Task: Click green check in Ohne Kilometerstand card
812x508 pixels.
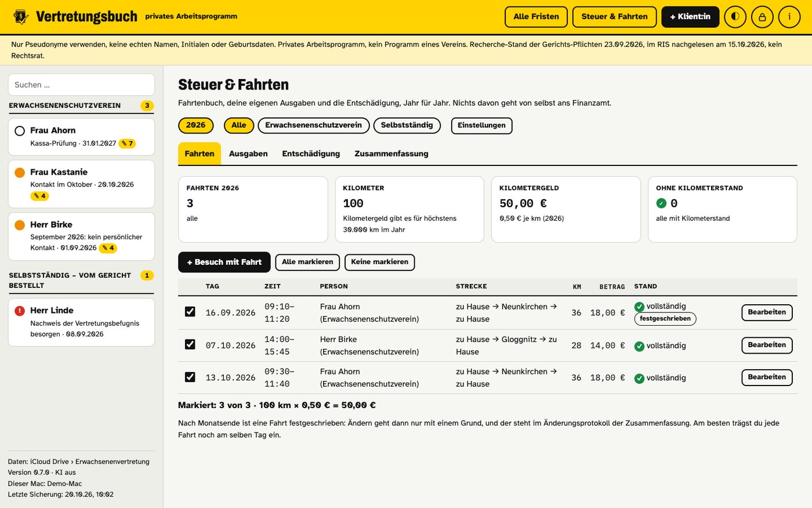Action: tap(661, 203)
